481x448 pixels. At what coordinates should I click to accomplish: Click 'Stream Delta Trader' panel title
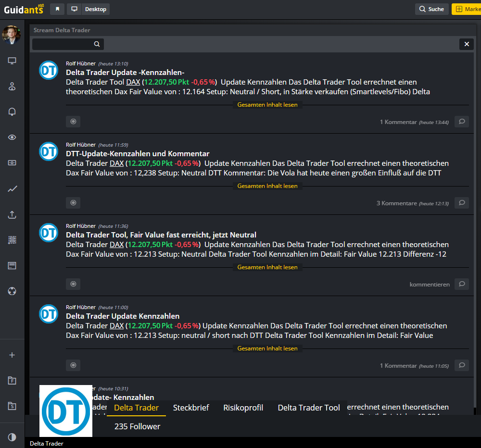coord(62,30)
